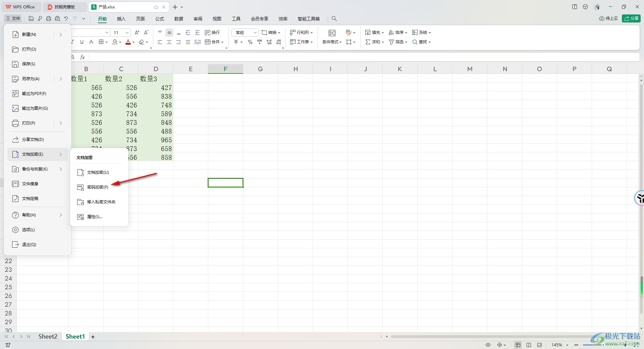The height and width of the screenshot is (349, 644).
Task: Switch to the Sheet2 tab
Action: (48, 337)
